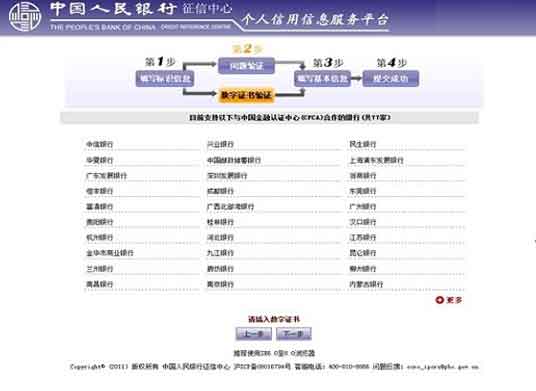This screenshot has width=536, height=391.
Task: Click the 九江银行 entry
Action: (x=220, y=253)
